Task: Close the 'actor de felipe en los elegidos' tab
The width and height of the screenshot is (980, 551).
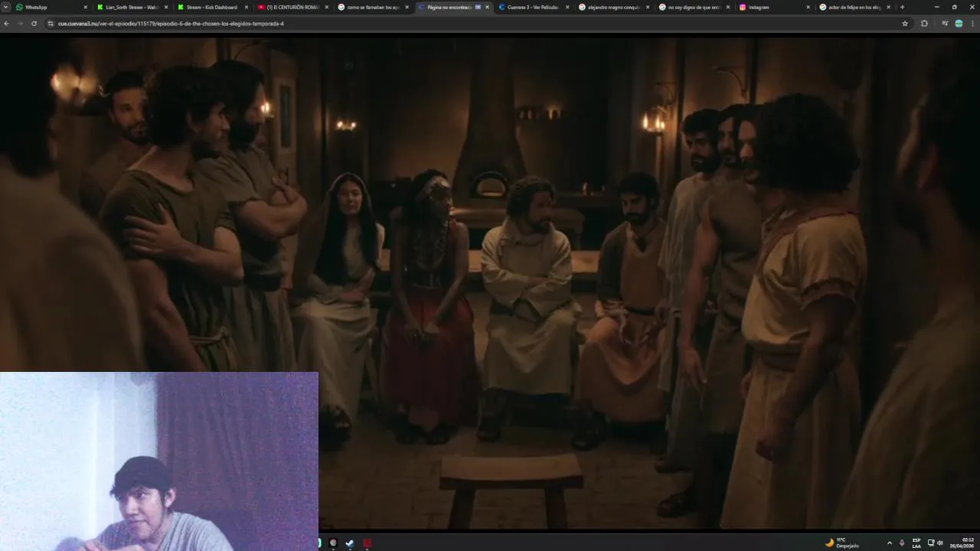Action: 888,7
